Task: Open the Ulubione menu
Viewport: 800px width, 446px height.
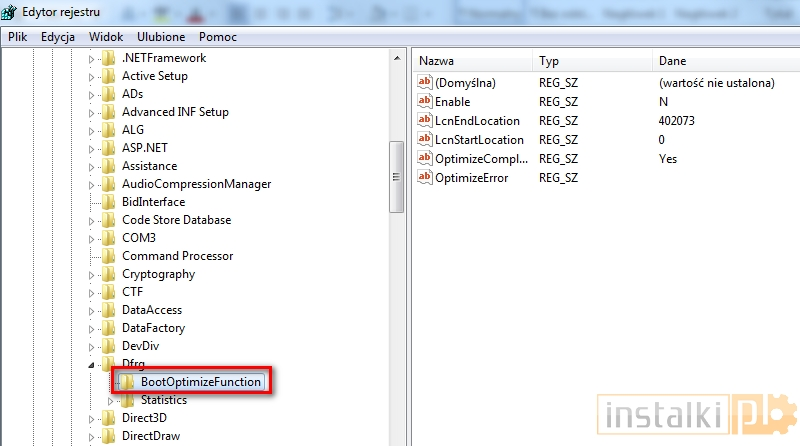Action: click(x=161, y=37)
